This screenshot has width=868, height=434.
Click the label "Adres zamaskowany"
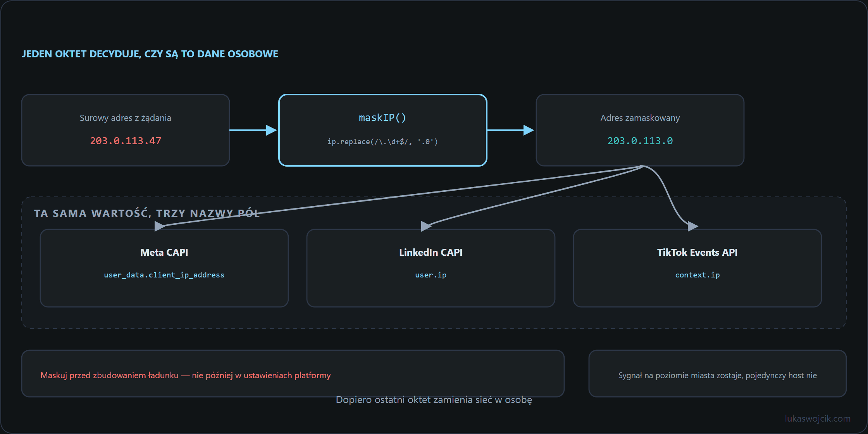click(x=640, y=118)
